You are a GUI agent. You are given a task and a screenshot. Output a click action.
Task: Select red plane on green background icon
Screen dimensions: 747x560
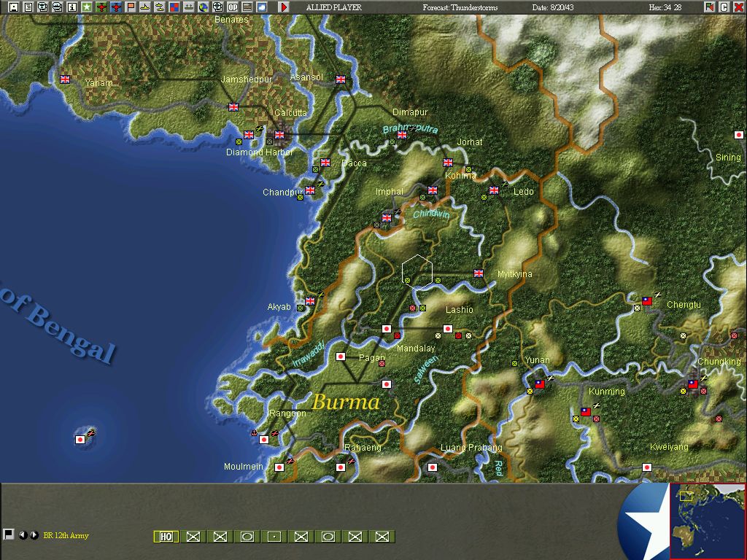coord(101,7)
